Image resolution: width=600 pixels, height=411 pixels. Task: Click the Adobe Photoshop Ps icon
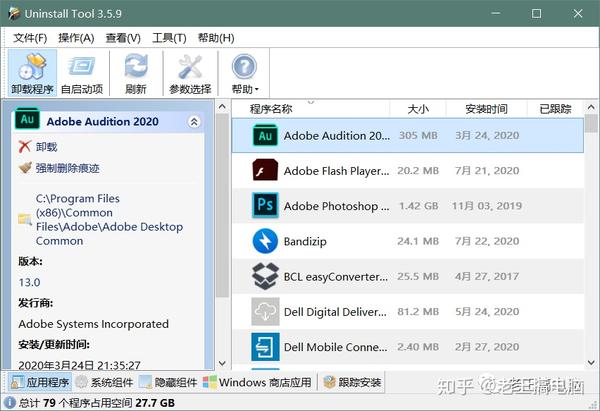[265, 206]
